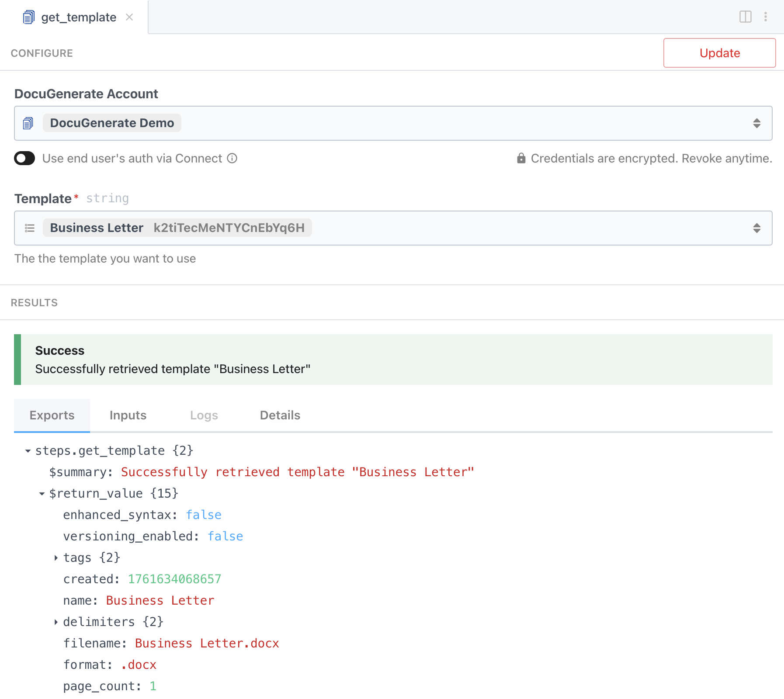Switch to the Details tab

point(280,415)
